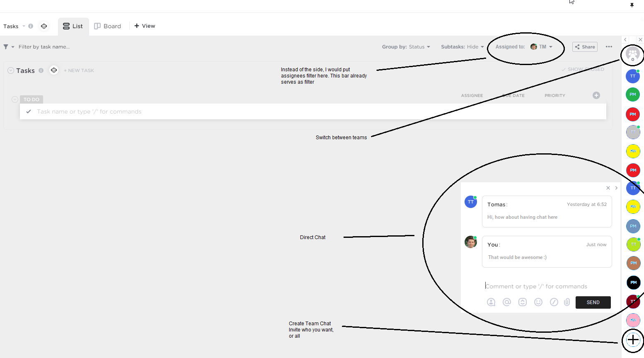Open the emoji picker in the chat
Screen dimensions: 644x358
click(x=538, y=302)
